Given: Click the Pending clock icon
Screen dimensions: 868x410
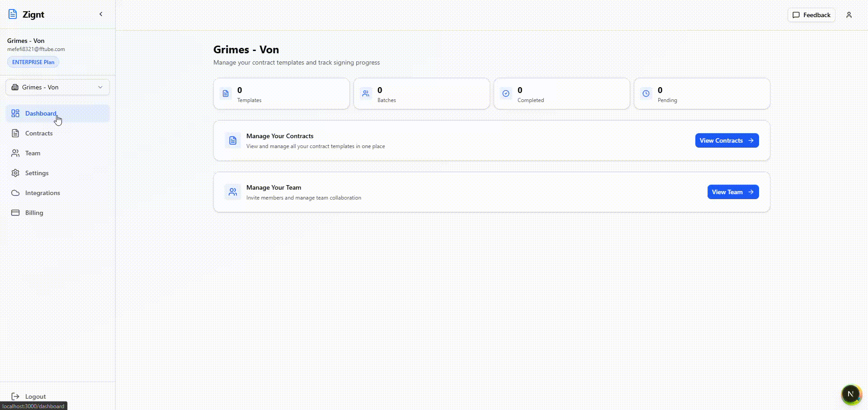Looking at the screenshot, I should coord(646,93).
